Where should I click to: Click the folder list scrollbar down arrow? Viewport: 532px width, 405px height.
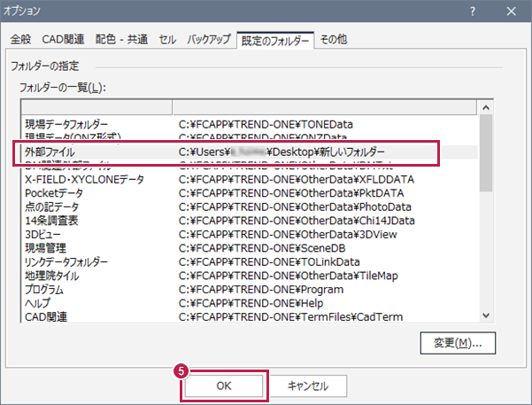point(486,315)
